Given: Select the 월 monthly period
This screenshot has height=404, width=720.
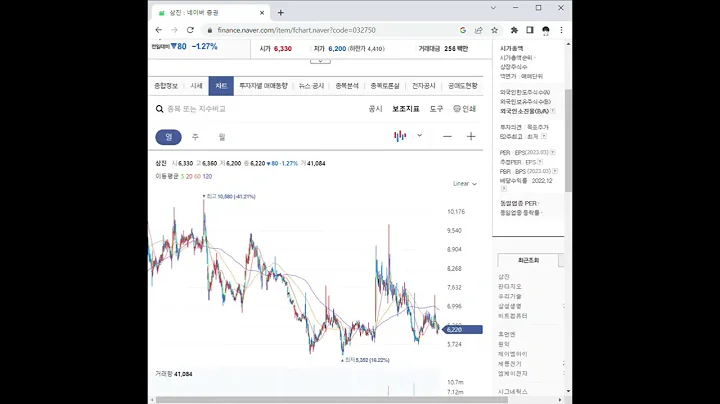Looking at the screenshot, I should click(222, 137).
